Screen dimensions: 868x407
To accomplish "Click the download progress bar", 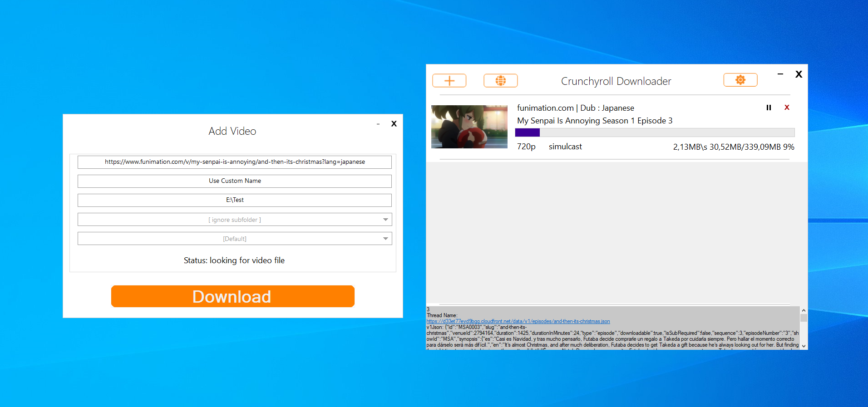I will tap(655, 132).
